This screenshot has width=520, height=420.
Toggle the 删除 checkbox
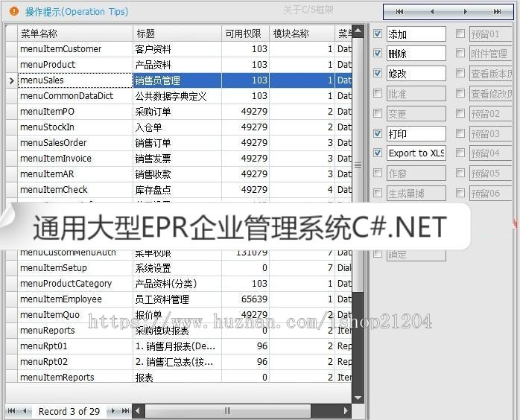378,53
